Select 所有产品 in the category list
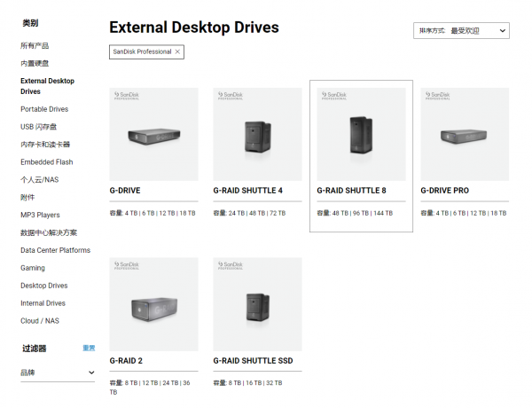The image size is (532, 408). coord(35,45)
